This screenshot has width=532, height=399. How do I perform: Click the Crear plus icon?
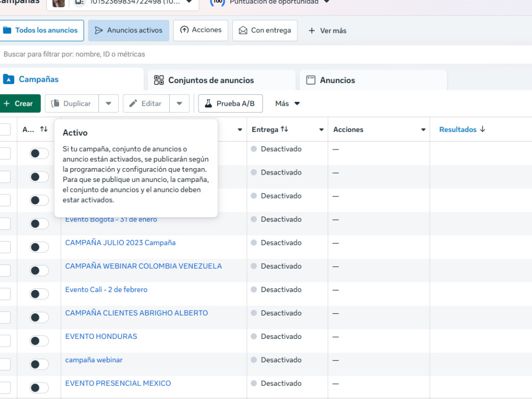[6, 104]
